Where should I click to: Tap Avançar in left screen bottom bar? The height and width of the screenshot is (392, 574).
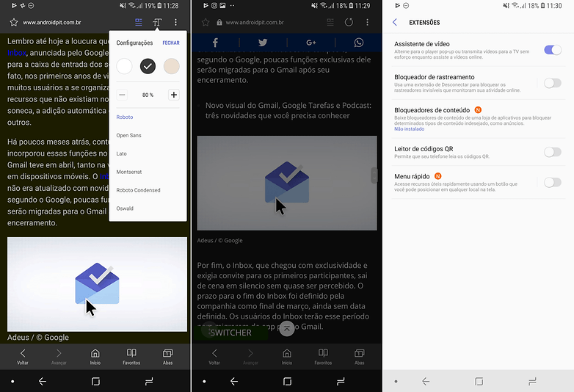(x=59, y=357)
